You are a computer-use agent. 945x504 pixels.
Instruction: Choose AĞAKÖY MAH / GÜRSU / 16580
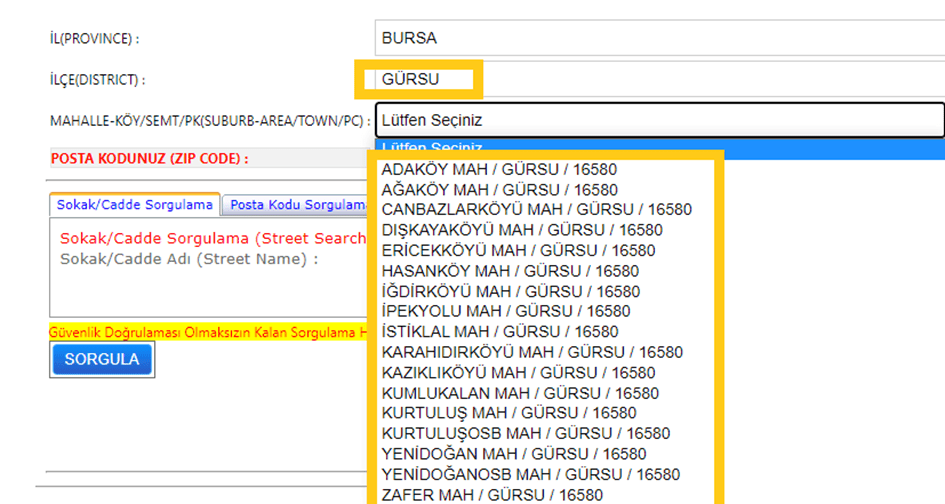499,190
